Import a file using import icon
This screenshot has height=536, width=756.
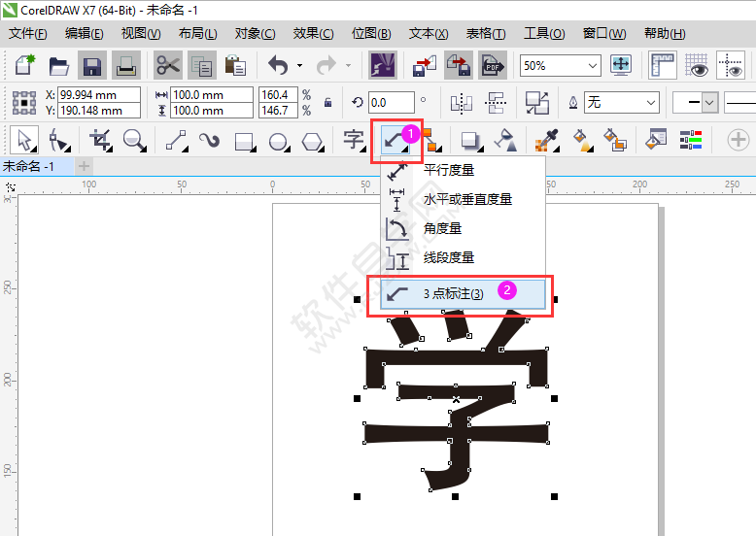pyautogui.click(x=425, y=65)
